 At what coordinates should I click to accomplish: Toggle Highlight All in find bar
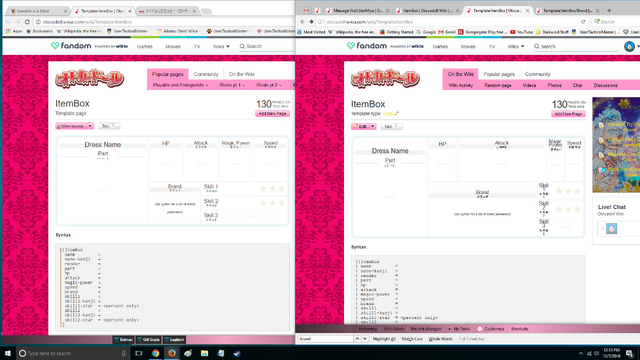[x=384, y=339]
